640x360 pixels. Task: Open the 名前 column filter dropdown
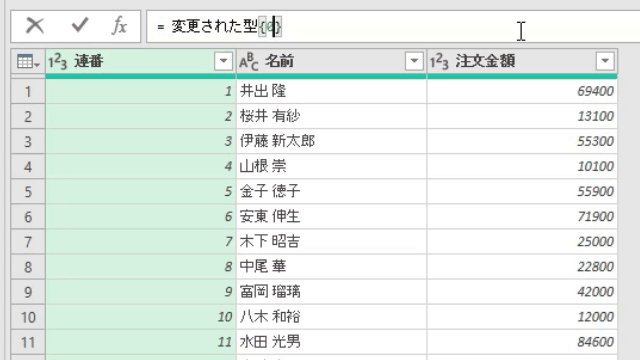point(414,61)
